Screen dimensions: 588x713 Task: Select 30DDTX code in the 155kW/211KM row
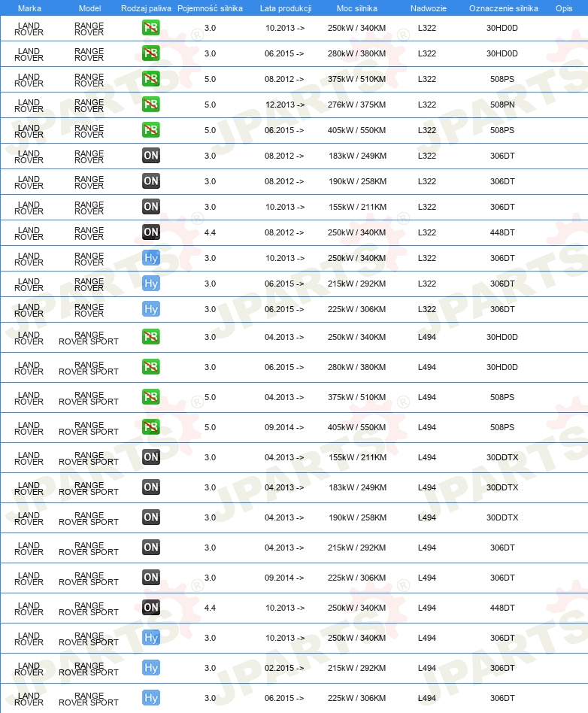click(x=502, y=457)
